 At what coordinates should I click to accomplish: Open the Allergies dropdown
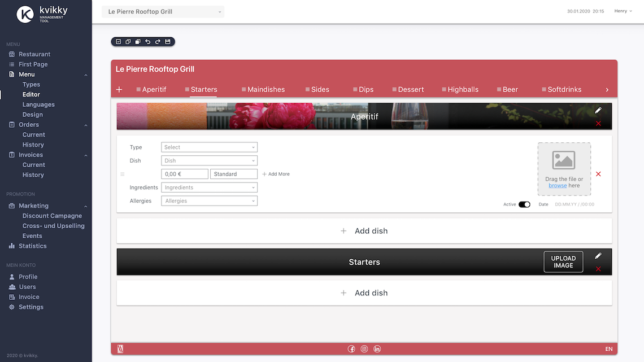[x=209, y=201]
